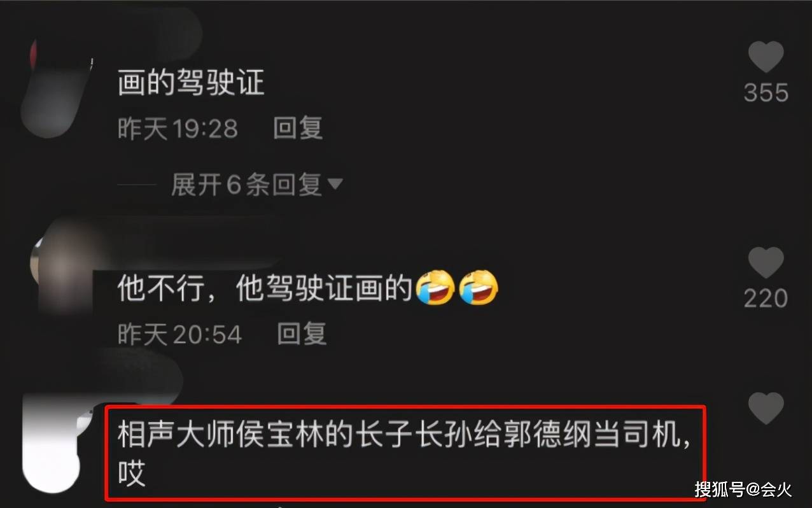Click first laughing emoji in comment
Screen dimensions: 812x508
coord(435,288)
